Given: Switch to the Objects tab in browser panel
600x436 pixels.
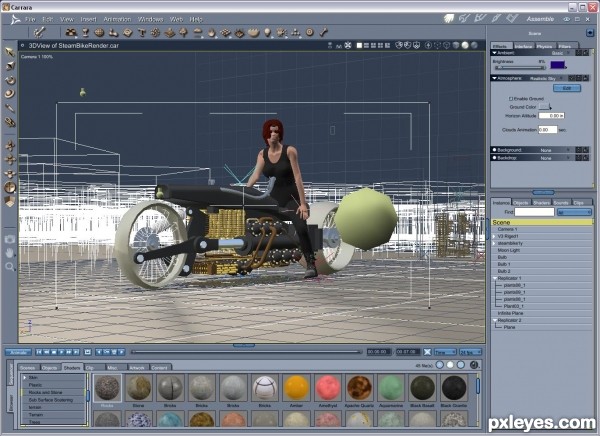Looking at the screenshot, I should tap(49, 368).
